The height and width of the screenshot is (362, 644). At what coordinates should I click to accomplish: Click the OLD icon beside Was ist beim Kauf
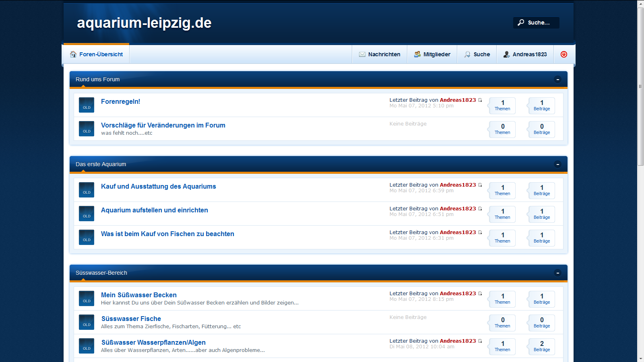point(87,237)
